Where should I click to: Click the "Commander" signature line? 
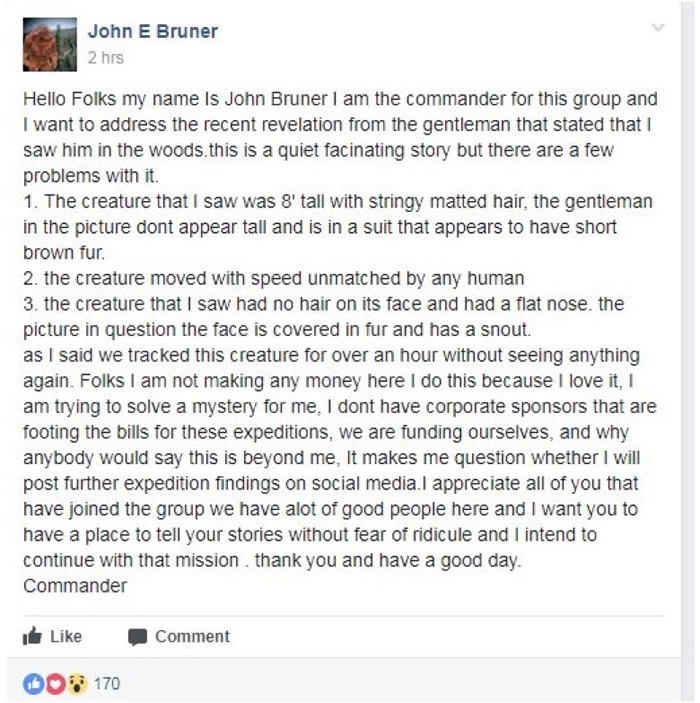[75, 586]
